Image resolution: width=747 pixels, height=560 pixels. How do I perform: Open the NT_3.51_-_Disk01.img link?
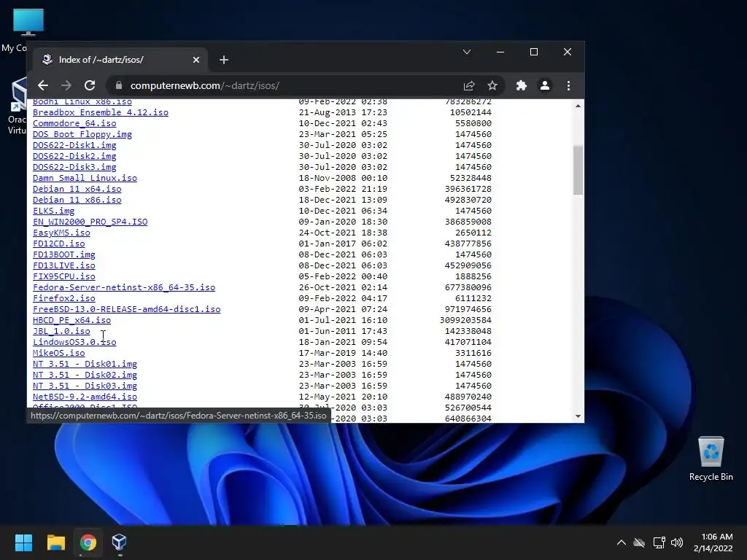click(85, 365)
